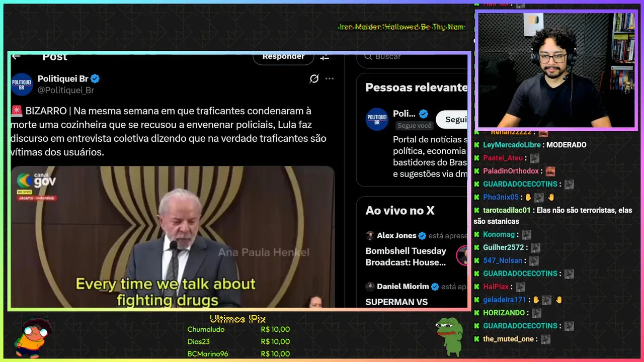Open Daniel Miorim live entry

(417, 294)
